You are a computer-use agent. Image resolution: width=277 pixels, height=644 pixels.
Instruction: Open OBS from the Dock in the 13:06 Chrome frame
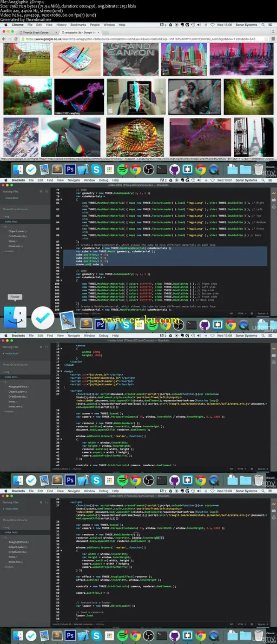coord(148,169)
